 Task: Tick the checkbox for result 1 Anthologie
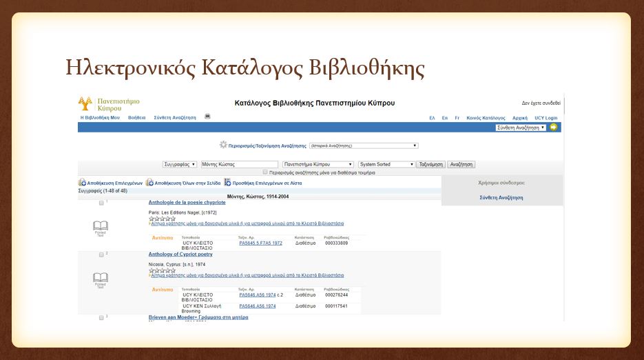click(101, 203)
